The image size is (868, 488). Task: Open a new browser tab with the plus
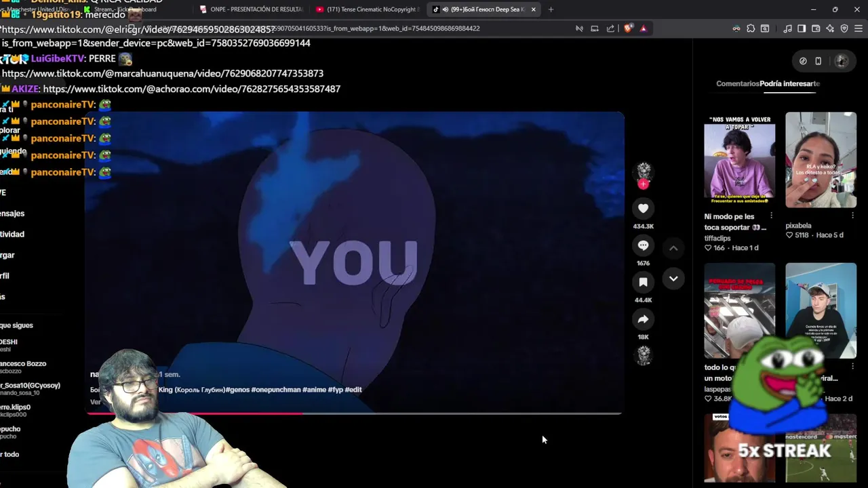tap(551, 9)
